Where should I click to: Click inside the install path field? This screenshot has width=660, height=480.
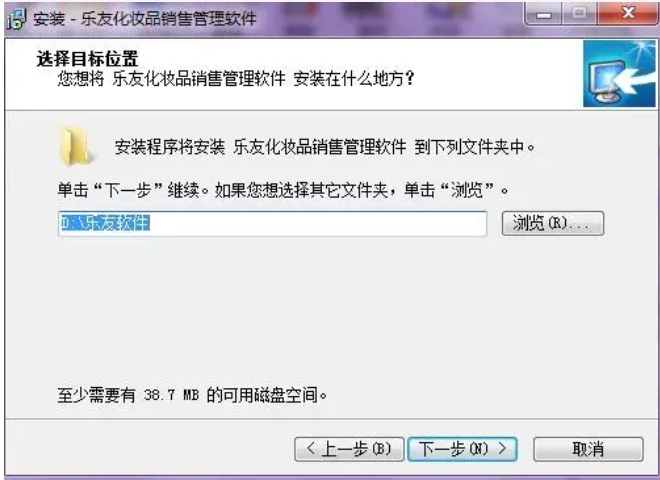[x=272, y=224]
